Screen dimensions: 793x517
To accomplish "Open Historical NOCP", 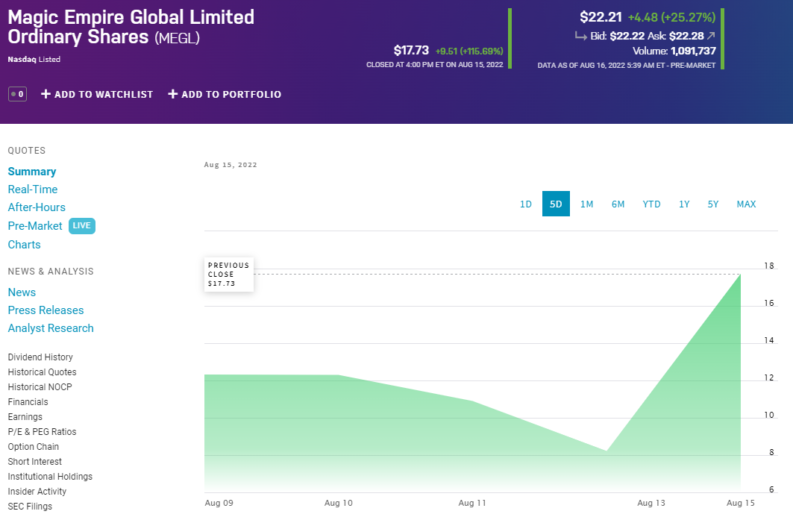I will point(40,387).
